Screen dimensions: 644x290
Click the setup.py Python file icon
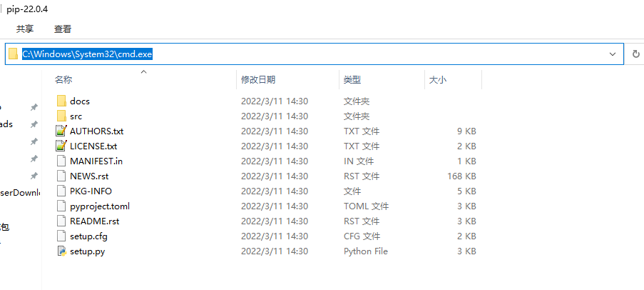[x=61, y=251]
